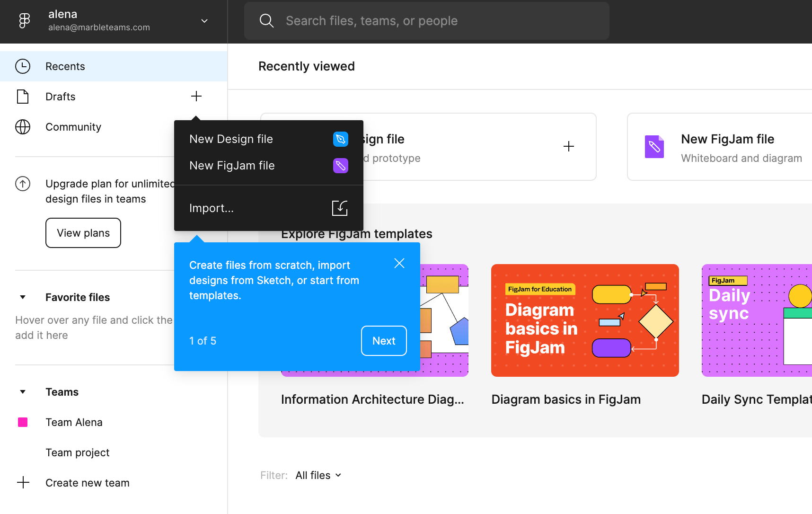Select the New FigJam file pen icon
The height and width of the screenshot is (514, 812).
[340, 166]
